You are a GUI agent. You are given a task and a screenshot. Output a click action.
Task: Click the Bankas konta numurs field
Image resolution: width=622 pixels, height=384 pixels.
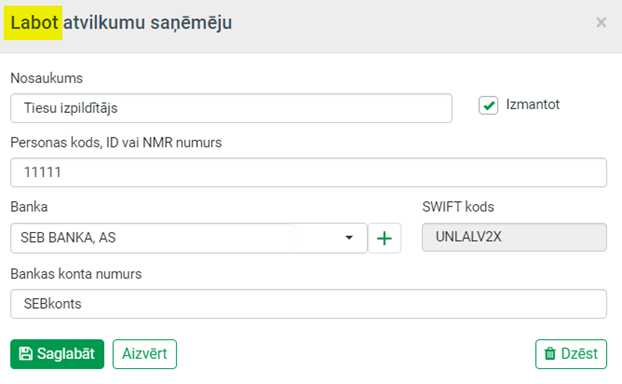click(309, 304)
